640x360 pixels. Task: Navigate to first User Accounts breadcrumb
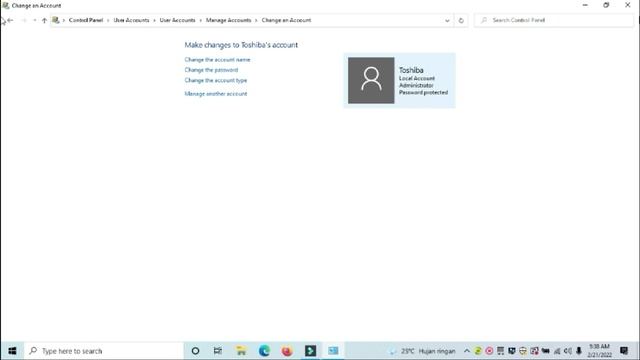click(131, 20)
